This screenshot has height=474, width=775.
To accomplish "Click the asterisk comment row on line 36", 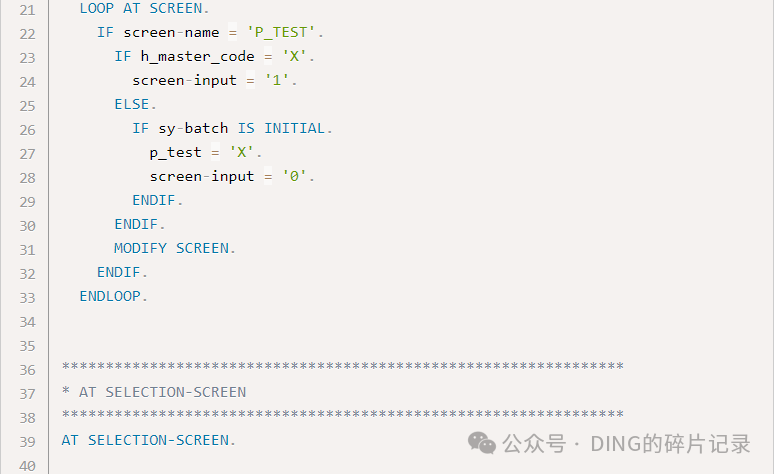I will tap(342, 367).
